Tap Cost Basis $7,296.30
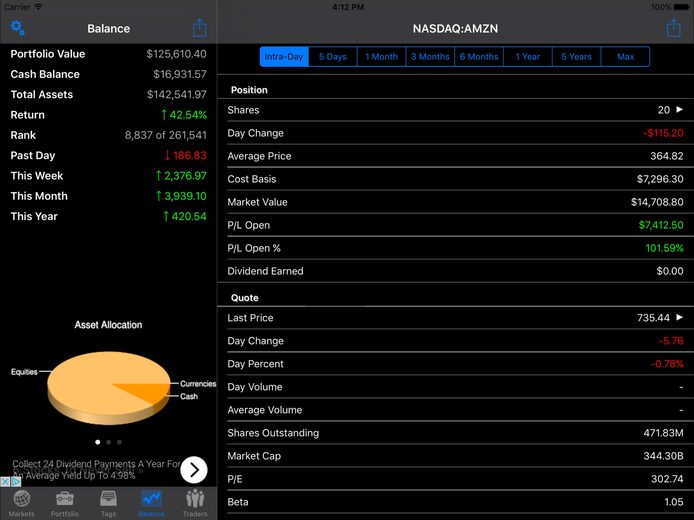 pos(455,179)
